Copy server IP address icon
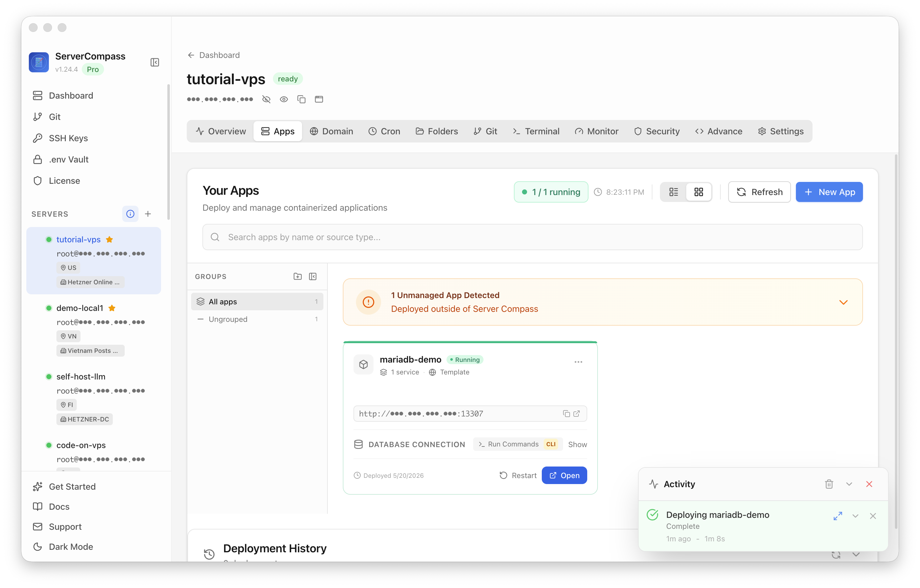Screen dimensions: 920x588 [301, 99]
